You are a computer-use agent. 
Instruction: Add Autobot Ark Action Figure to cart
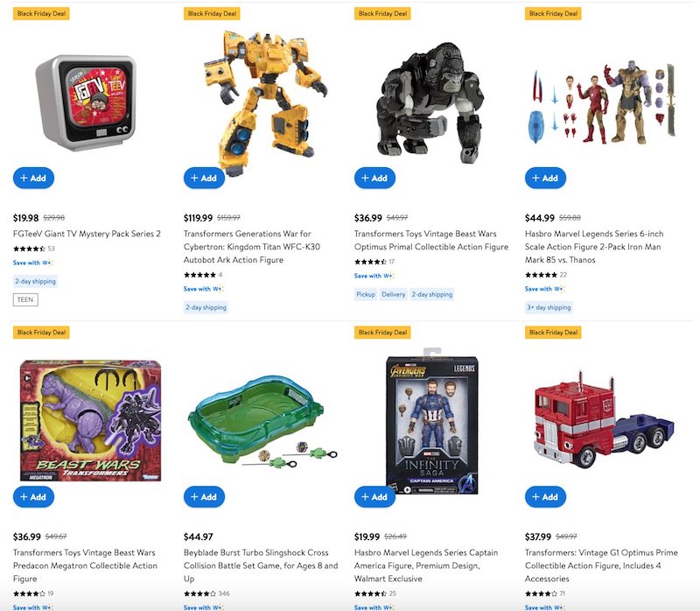(x=204, y=178)
